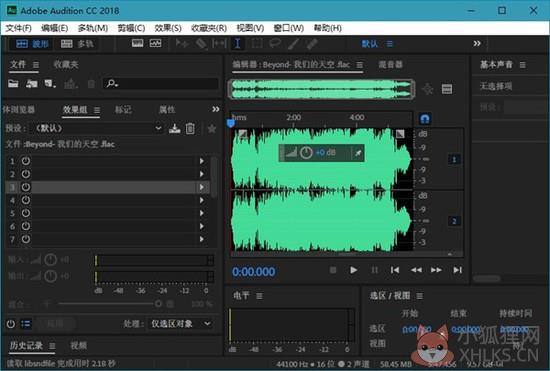Toggle power for effect slot 2
This screenshot has height=371, width=550.
(26, 174)
